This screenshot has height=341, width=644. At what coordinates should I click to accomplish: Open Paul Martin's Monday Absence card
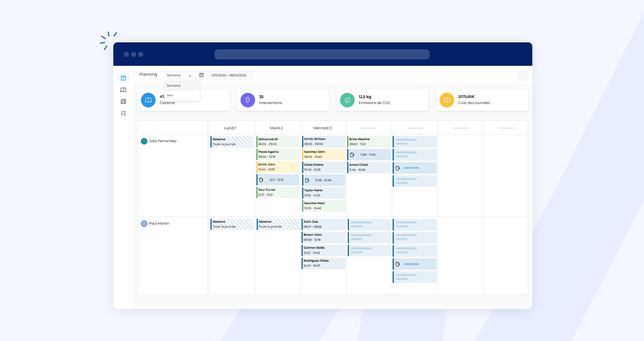(232, 224)
